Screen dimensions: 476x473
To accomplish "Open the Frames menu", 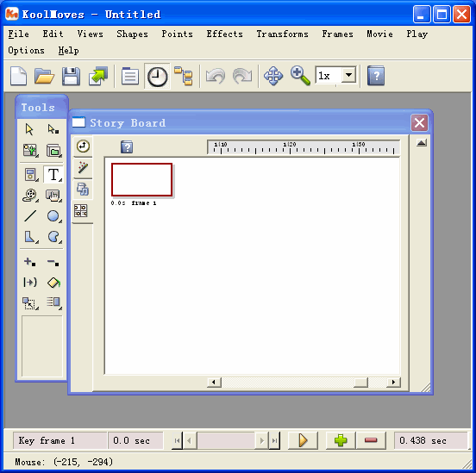I will [x=337, y=34].
